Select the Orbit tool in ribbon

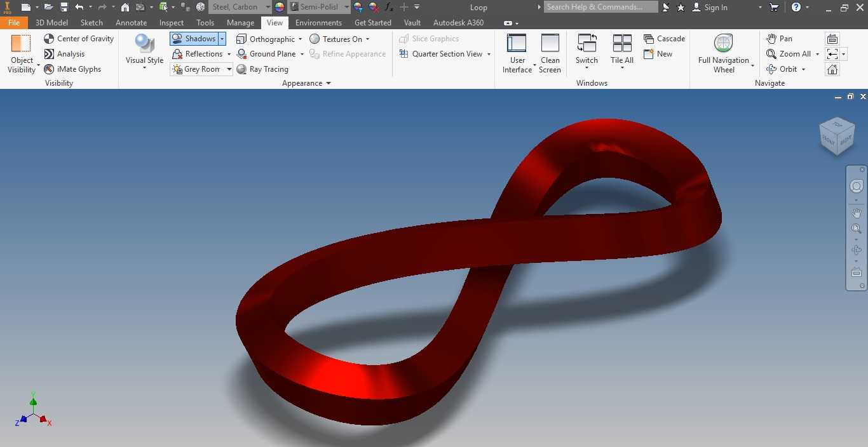click(782, 69)
